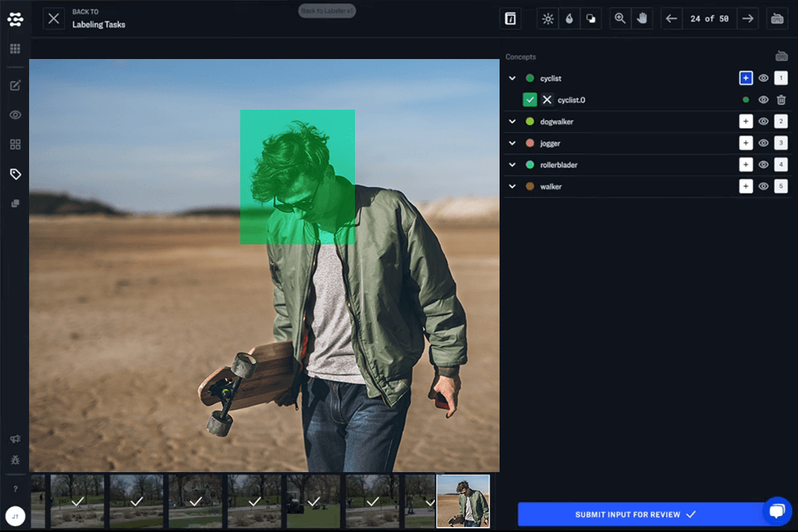Collapse the cyclist concept
This screenshot has height=532, width=798.
tap(512, 78)
